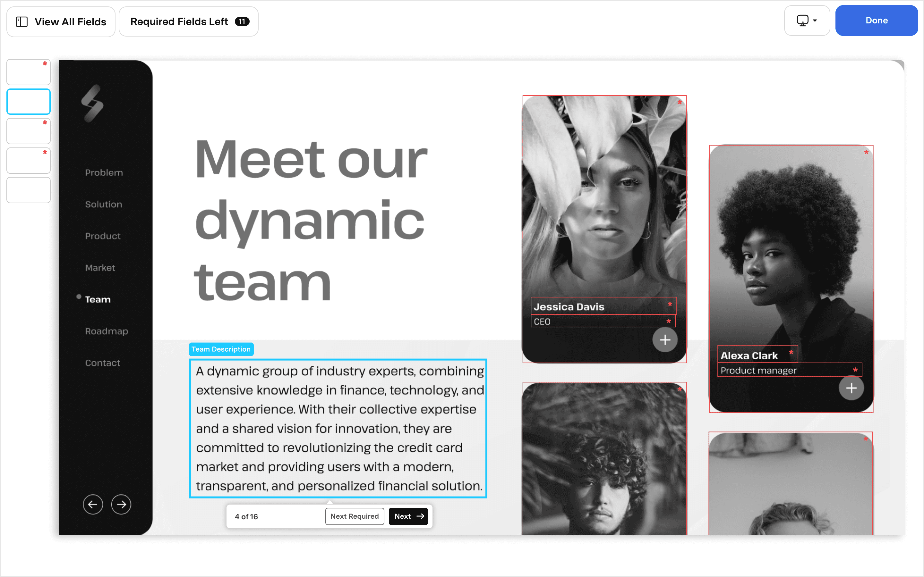
Task: Select the first page thumbnail
Action: click(29, 72)
